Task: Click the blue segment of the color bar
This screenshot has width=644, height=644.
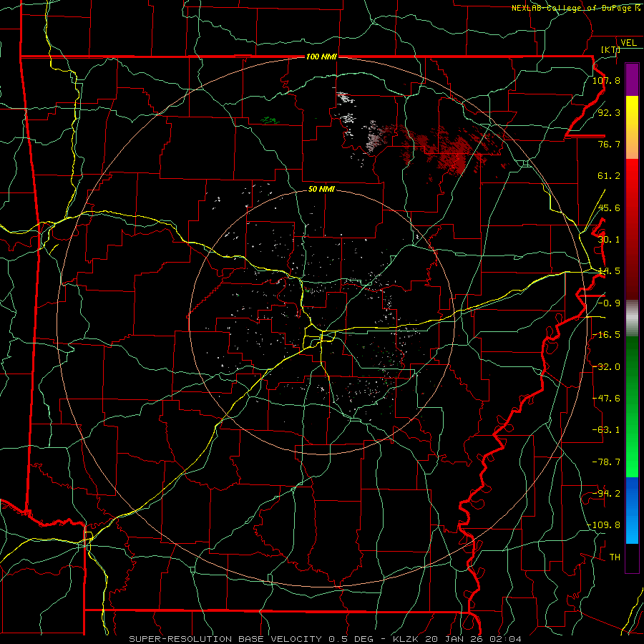Action: (632, 510)
